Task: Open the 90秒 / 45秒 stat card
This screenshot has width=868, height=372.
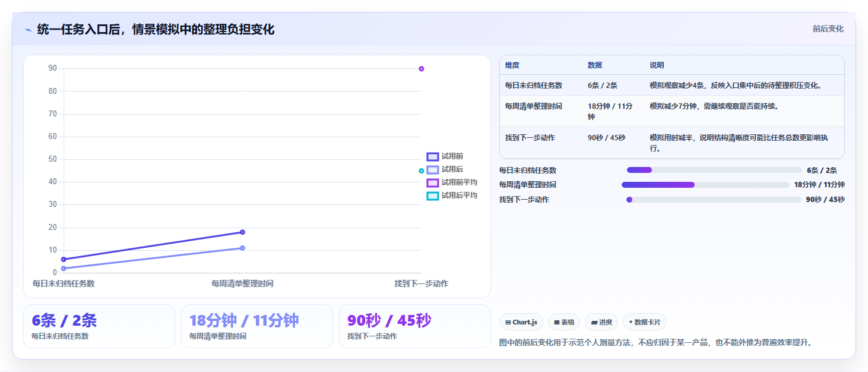Action: pos(415,326)
